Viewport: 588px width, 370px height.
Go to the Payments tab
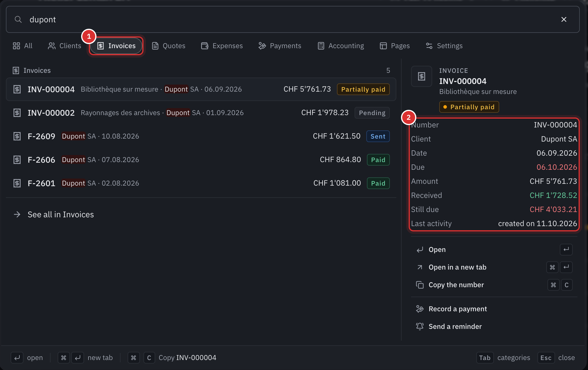[280, 46]
